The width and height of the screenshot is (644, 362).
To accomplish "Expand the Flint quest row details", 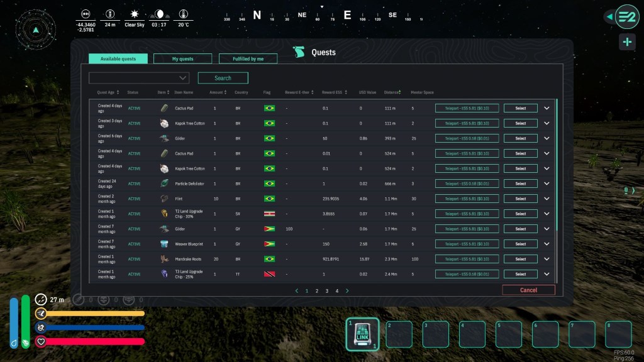I will pos(547,199).
